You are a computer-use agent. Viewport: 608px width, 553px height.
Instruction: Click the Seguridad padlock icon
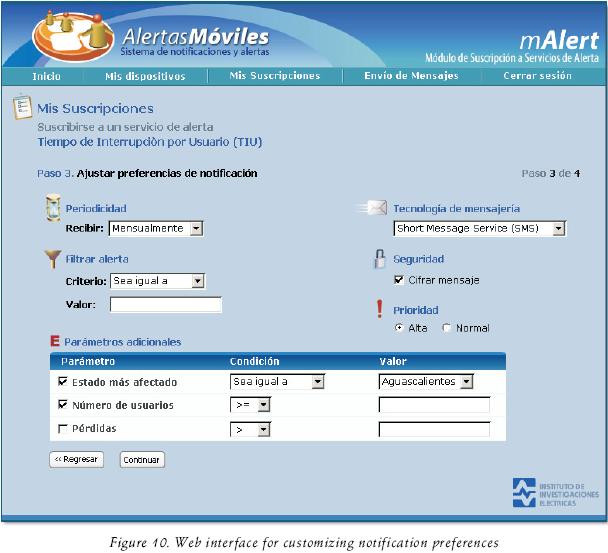[379, 259]
